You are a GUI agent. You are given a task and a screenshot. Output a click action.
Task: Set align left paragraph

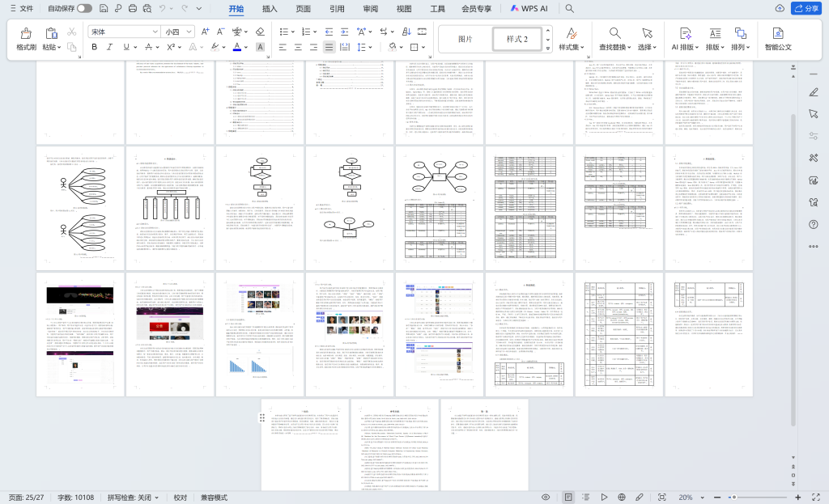click(283, 47)
